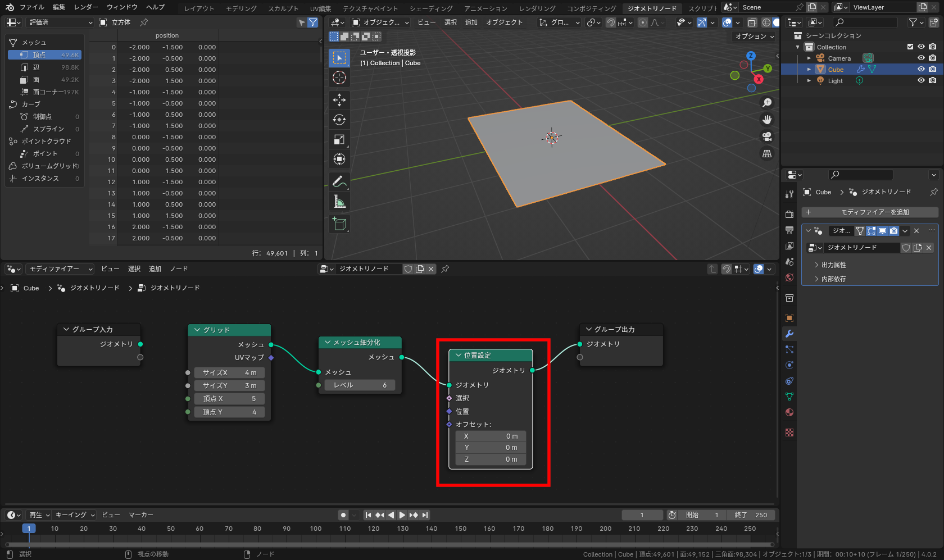Hide the Cube in viewport via eye icon
This screenshot has width=944, height=560.
921,69
